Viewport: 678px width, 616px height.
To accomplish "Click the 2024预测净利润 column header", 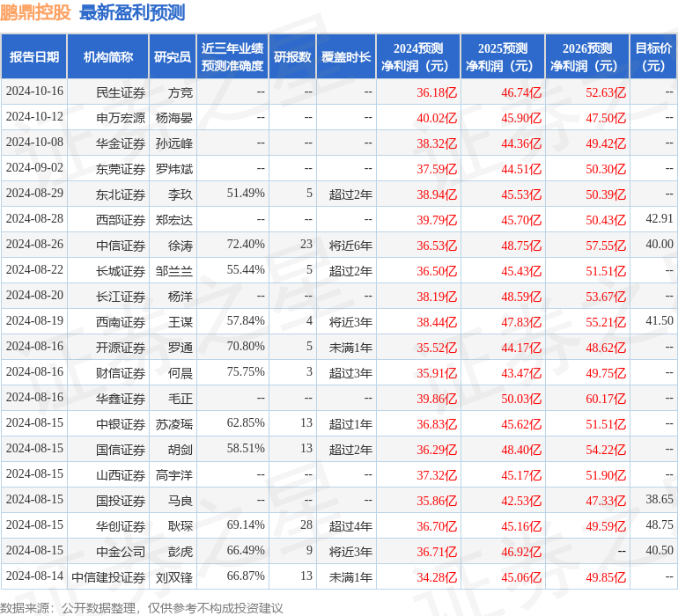I will tap(418, 56).
